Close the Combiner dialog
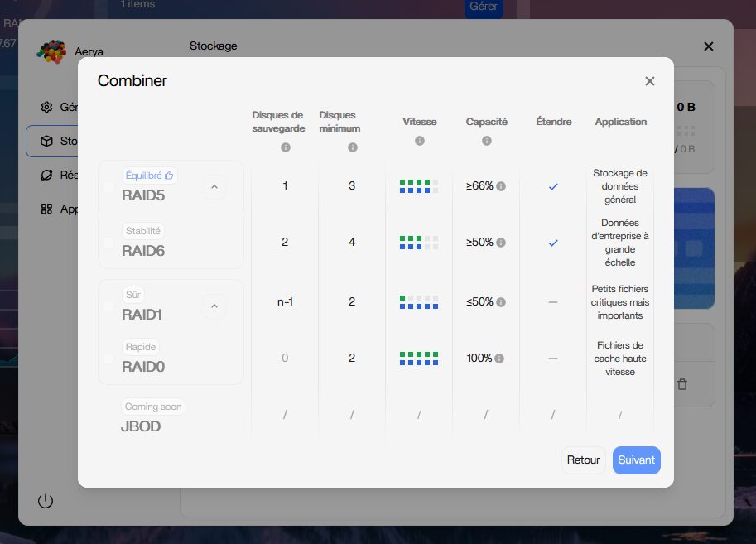 [650, 81]
